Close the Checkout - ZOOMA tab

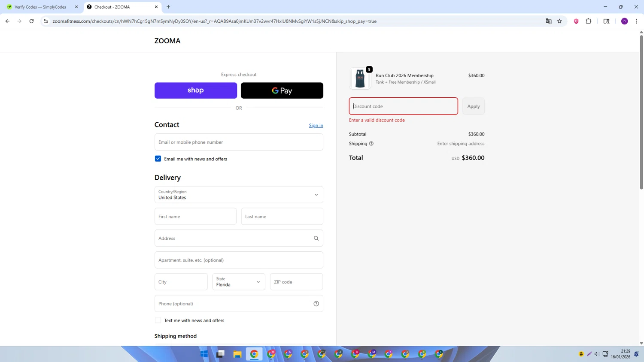tap(156, 7)
